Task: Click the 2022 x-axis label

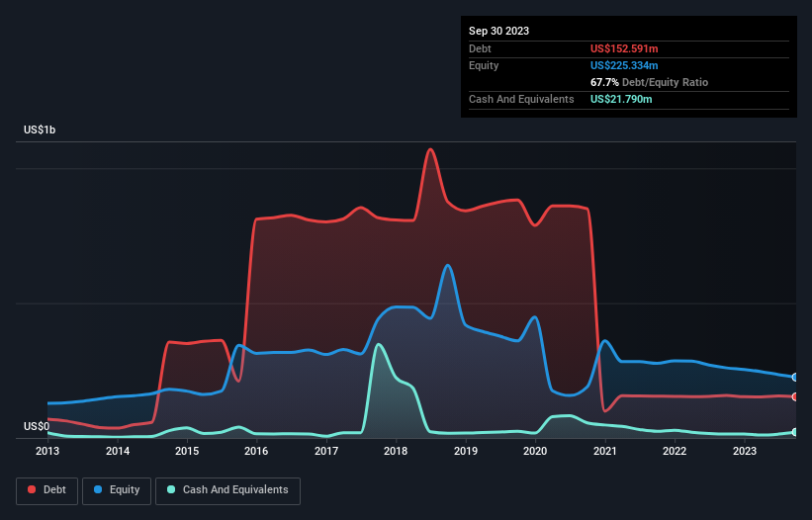Action: point(675,451)
